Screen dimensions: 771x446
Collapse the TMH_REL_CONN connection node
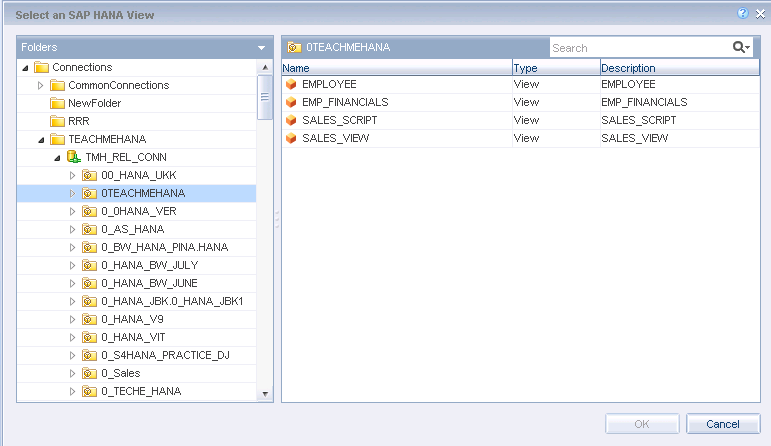coord(57,158)
